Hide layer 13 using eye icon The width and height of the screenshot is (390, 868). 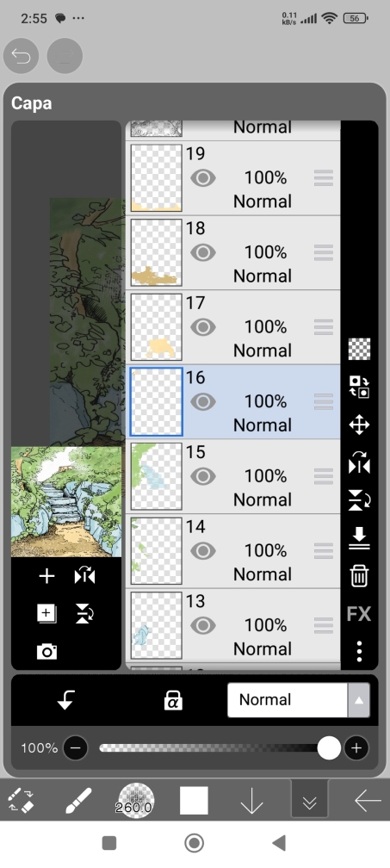click(203, 625)
